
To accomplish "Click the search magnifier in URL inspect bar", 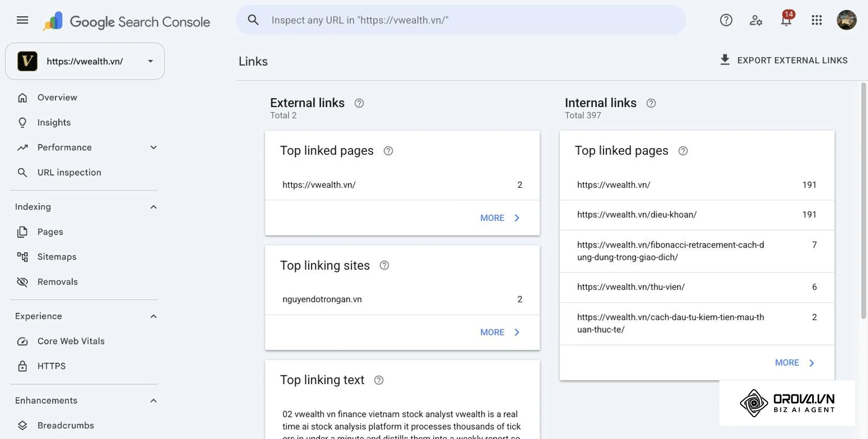I will [253, 20].
